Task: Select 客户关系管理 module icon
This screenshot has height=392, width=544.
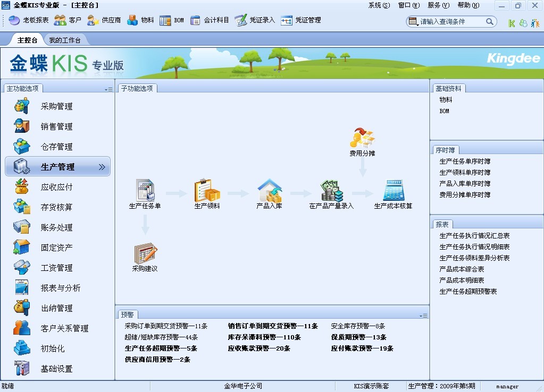Action: click(21, 328)
